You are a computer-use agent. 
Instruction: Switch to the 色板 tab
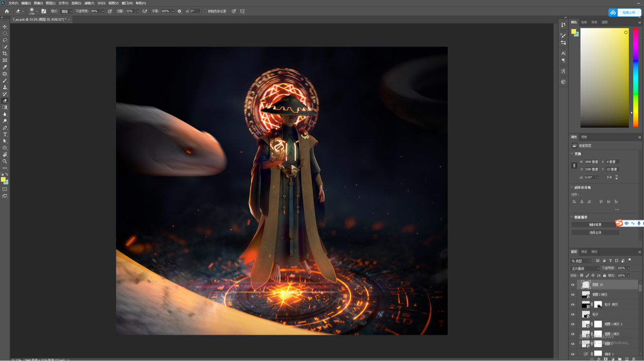[x=584, y=22]
